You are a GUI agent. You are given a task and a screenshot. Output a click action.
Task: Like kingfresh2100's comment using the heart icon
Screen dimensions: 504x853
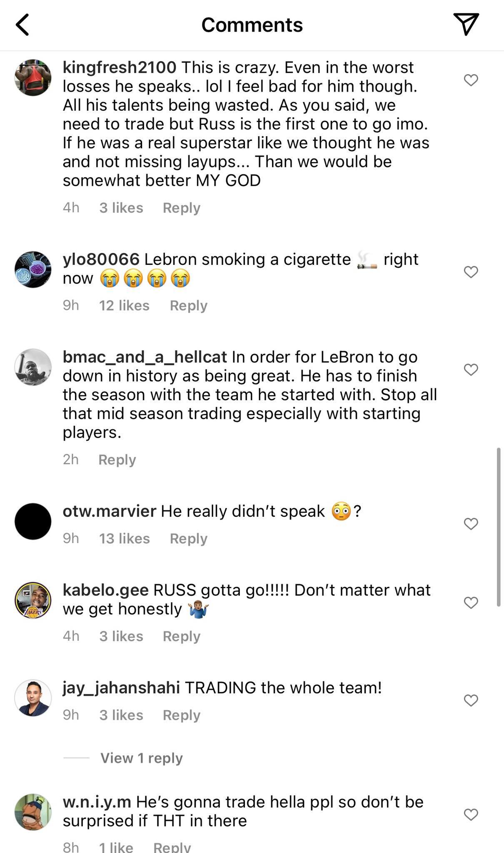pos(471,80)
